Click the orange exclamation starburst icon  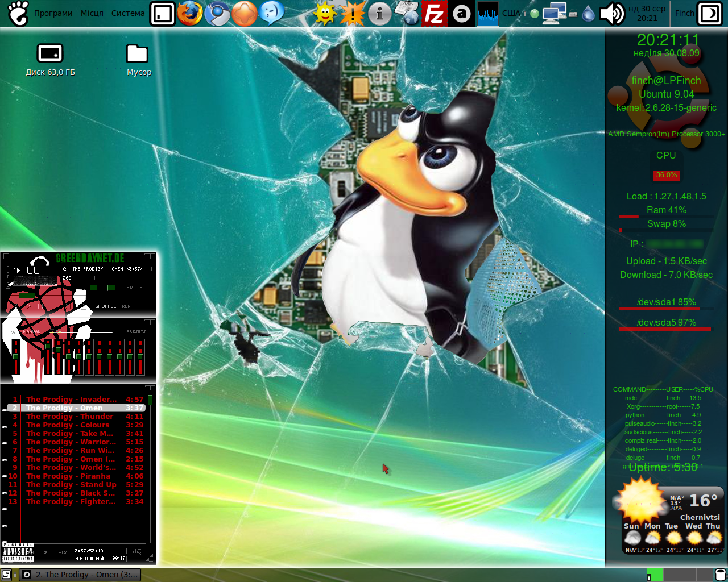click(352, 14)
